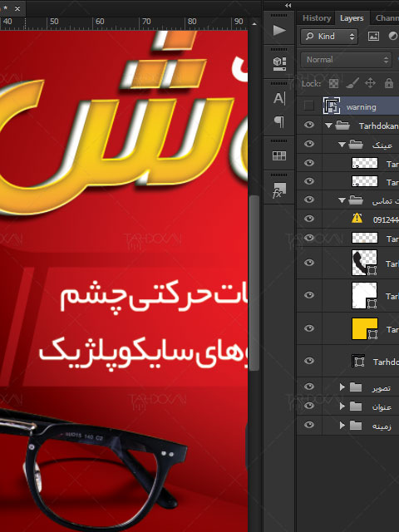Filter layers by pixel layers icon
399x532 pixels.
coord(373,37)
